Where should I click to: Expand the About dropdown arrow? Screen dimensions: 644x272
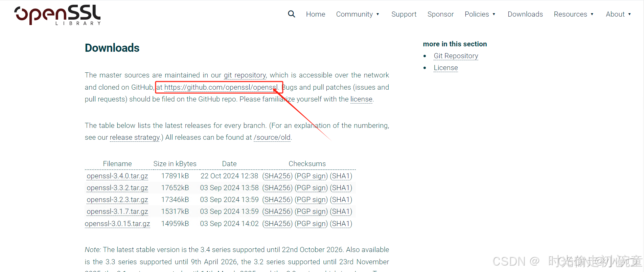pos(629,14)
